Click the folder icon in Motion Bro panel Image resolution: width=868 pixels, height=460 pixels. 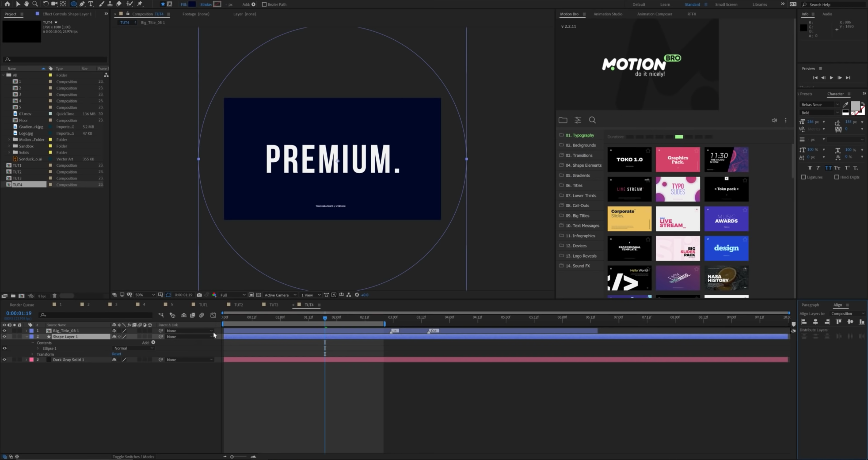point(563,120)
